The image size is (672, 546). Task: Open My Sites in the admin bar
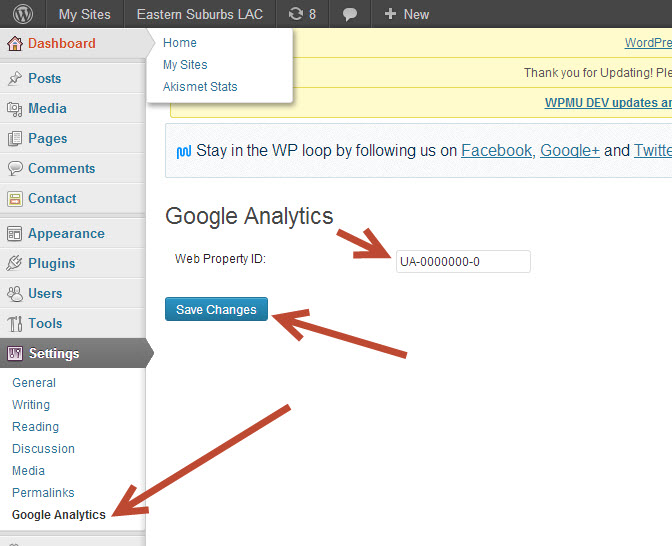coord(85,14)
